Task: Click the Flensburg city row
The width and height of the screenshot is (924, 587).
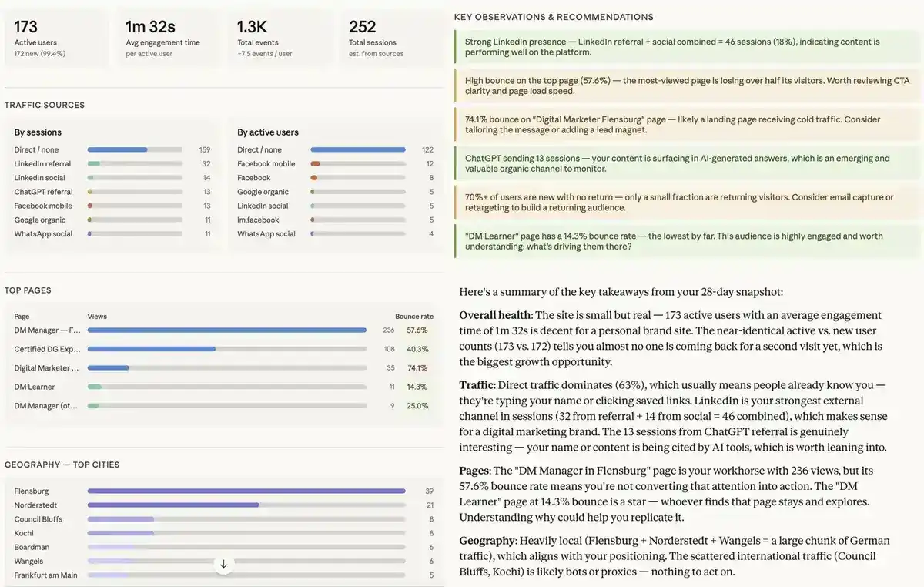Action: pyautogui.click(x=224, y=491)
